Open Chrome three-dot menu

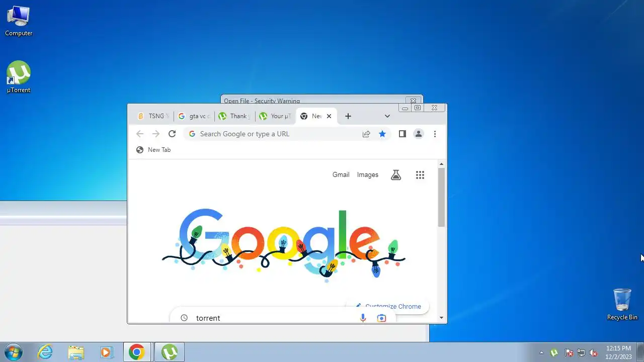[x=435, y=134]
